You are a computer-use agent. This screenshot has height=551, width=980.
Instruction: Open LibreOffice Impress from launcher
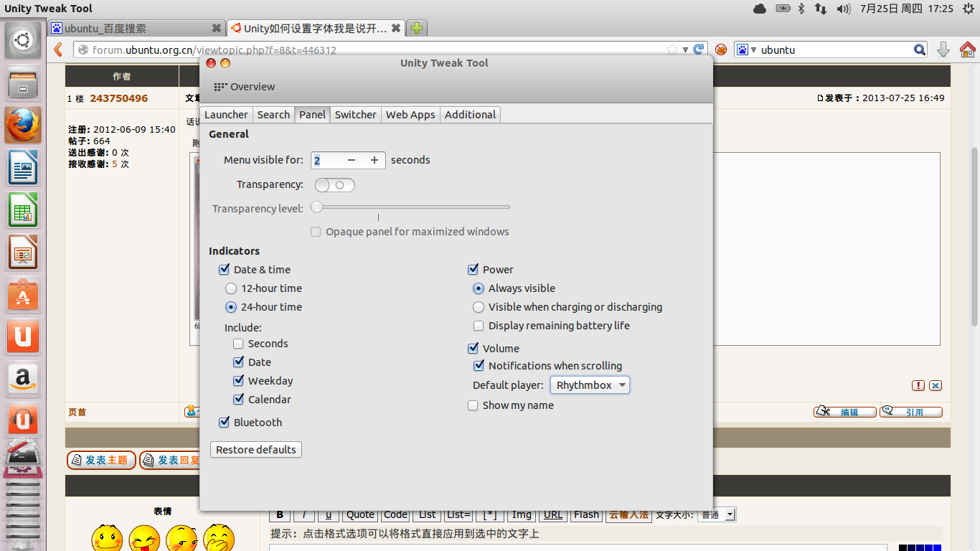(x=23, y=252)
